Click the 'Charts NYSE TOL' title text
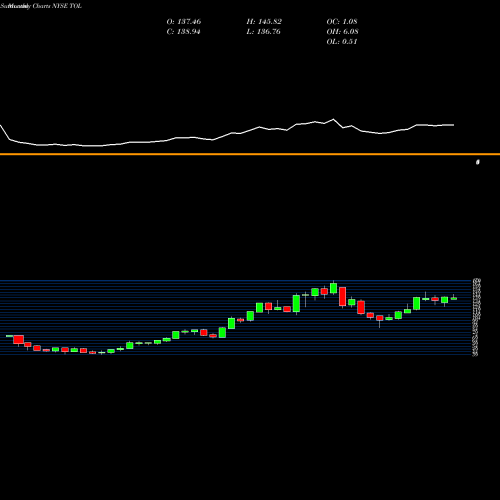This screenshot has width=500, height=500. [57, 6]
